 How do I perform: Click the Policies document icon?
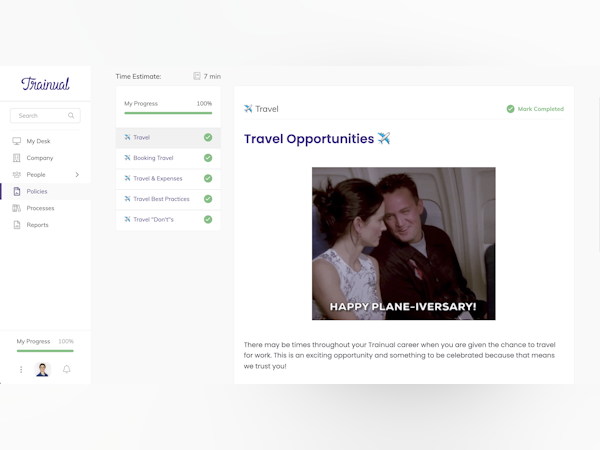17,191
